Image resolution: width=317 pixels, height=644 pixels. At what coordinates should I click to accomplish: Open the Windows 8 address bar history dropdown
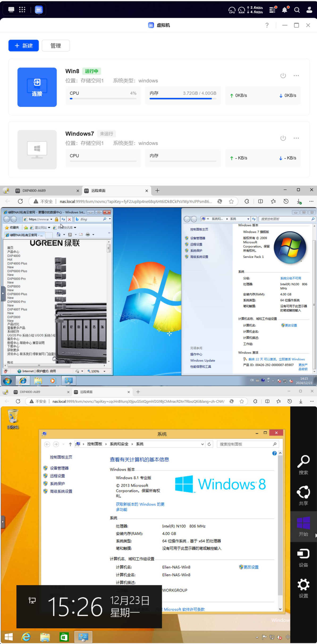tap(202, 444)
